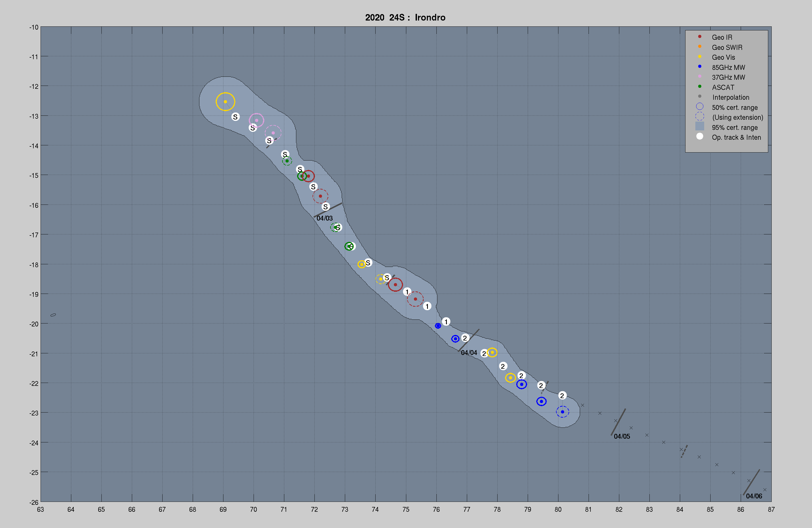Click the white Op. track legend dot
The width and height of the screenshot is (812, 528).
[x=699, y=137]
